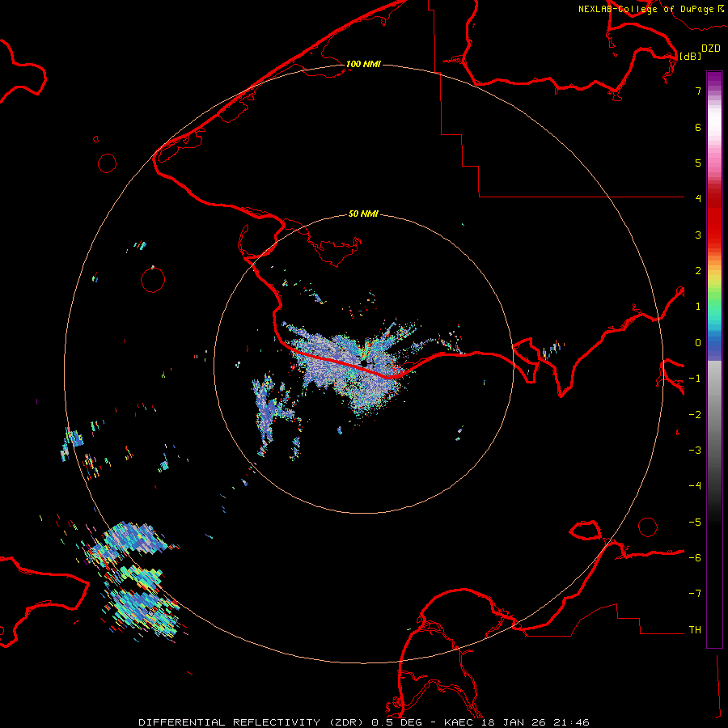Click the '-1' value on color scale

[695, 379]
